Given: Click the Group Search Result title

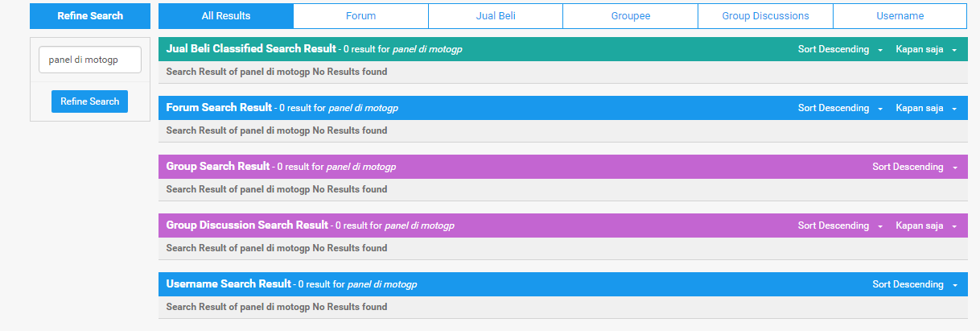Looking at the screenshot, I should click(x=218, y=167).
